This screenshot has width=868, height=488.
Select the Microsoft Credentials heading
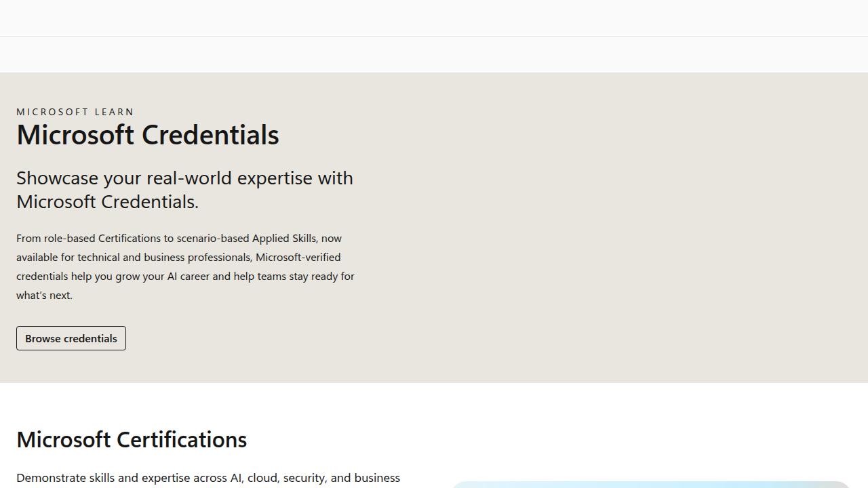tap(148, 134)
